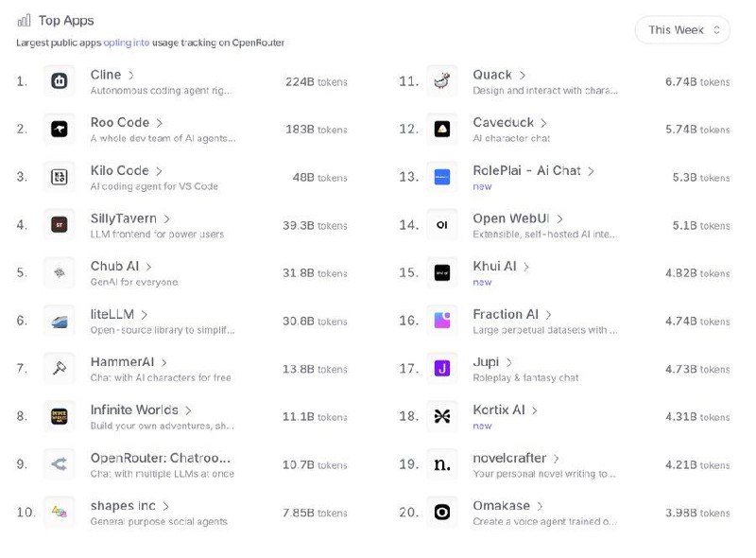Open the novelcrafter n. icon

click(x=442, y=463)
